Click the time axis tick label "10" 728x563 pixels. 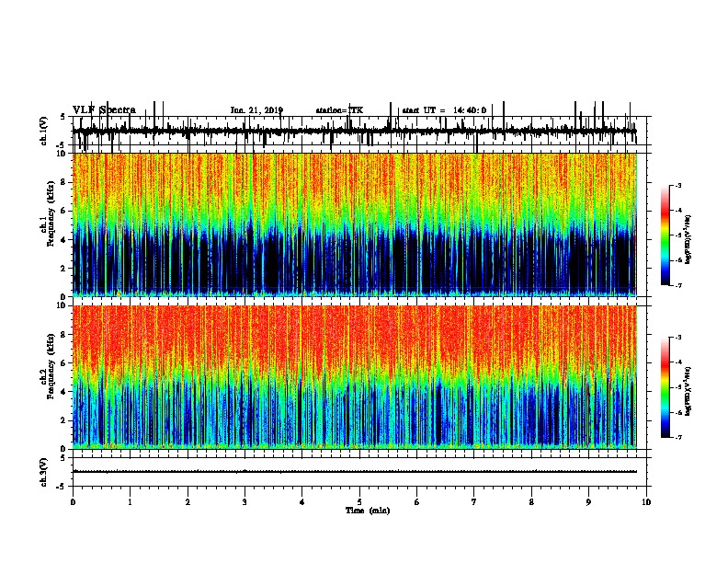tap(646, 502)
